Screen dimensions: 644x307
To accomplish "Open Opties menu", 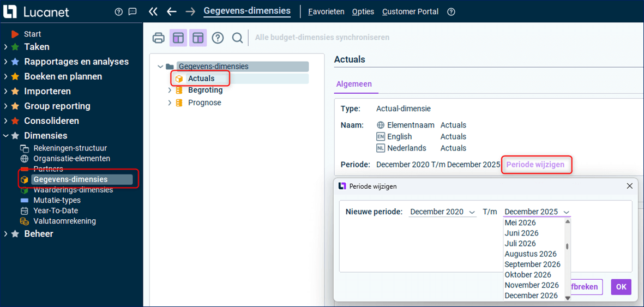I will pos(363,12).
